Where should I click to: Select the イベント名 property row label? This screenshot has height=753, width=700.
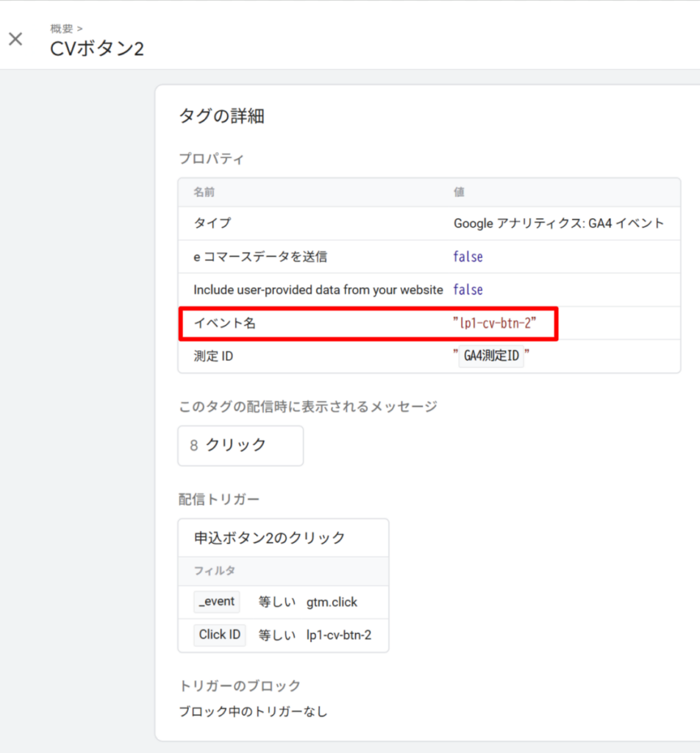pos(224,323)
